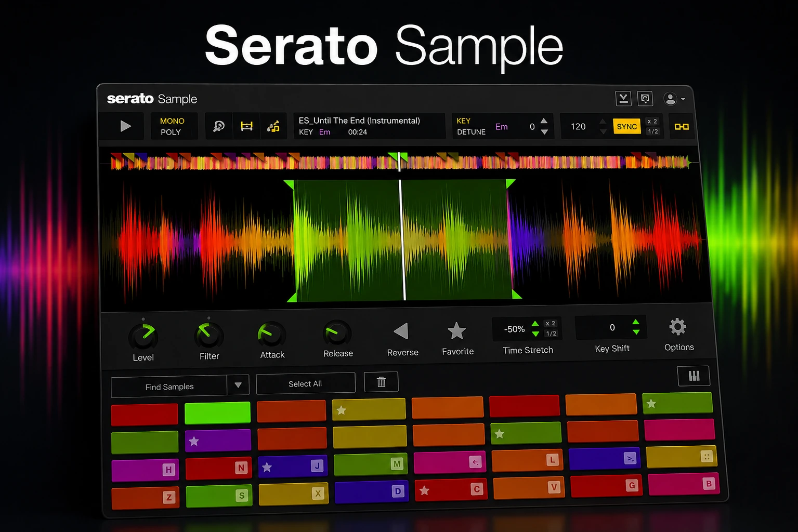Image resolution: width=798 pixels, height=532 pixels.
Task: Click the set range bracket icon
Action: coord(246,126)
